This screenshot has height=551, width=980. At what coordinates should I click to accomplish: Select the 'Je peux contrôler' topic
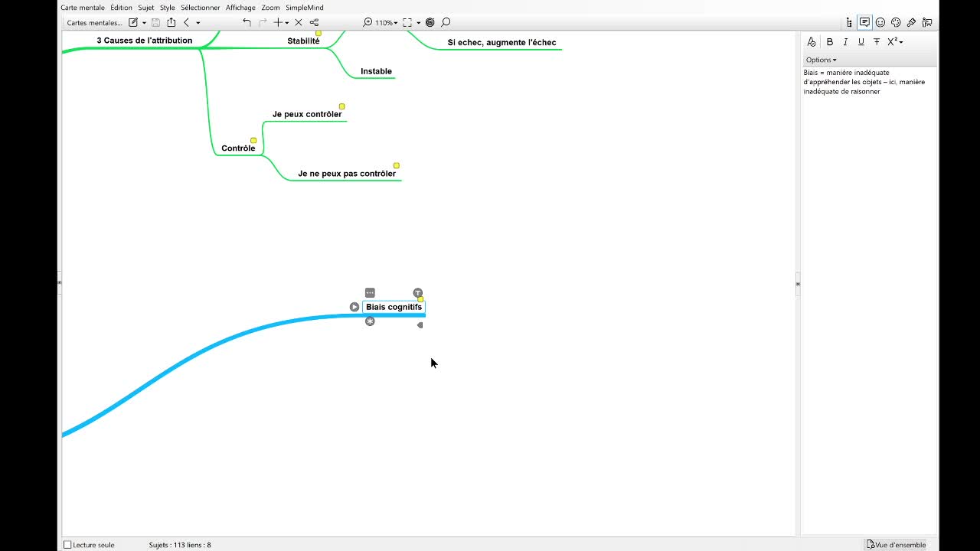tap(307, 114)
